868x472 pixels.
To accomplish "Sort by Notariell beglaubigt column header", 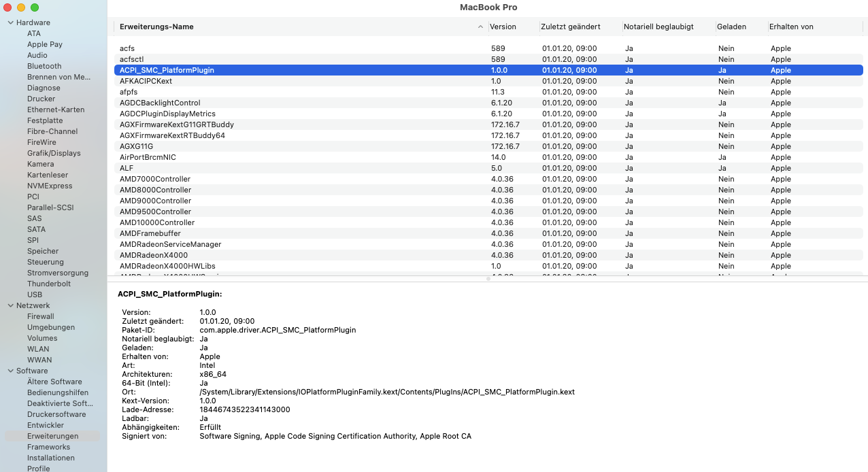I will pyautogui.click(x=658, y=27).
